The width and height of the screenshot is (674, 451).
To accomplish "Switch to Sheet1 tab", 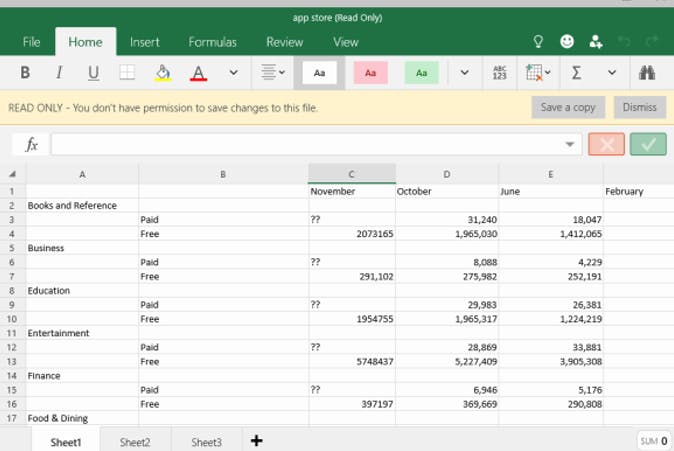I will coord(66,442).
